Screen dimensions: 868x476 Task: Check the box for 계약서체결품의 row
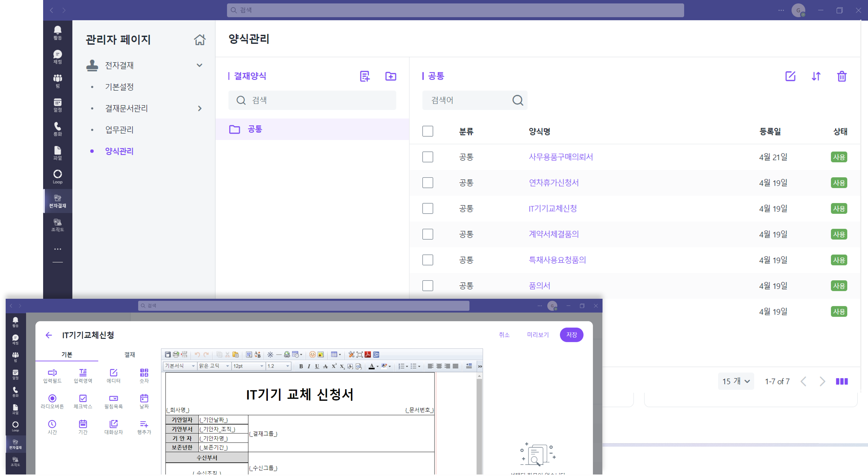point(428,234)
